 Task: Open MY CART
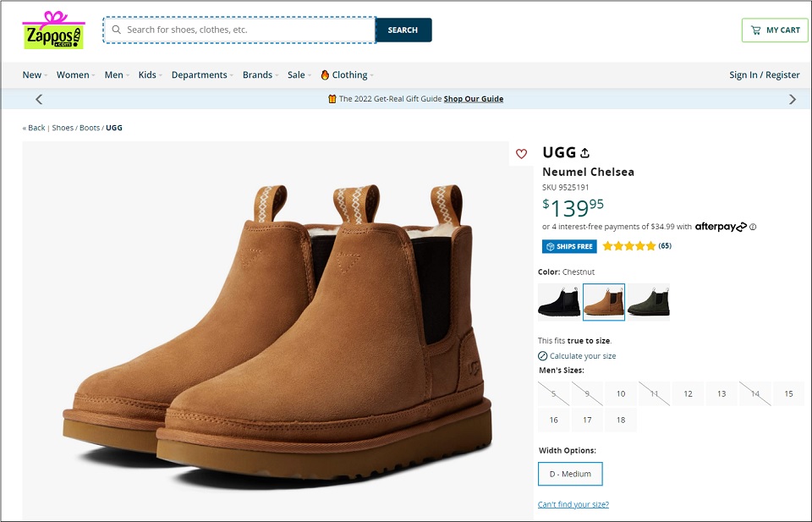pos(775,30)
